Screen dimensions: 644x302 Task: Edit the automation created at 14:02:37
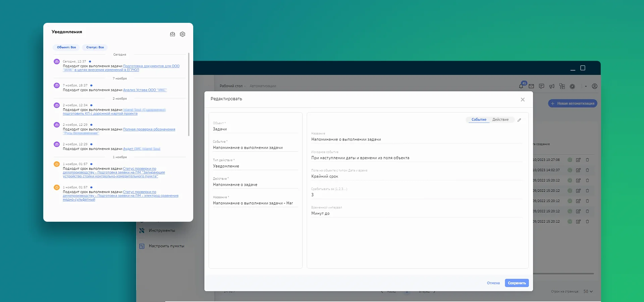tap(578, 170)
